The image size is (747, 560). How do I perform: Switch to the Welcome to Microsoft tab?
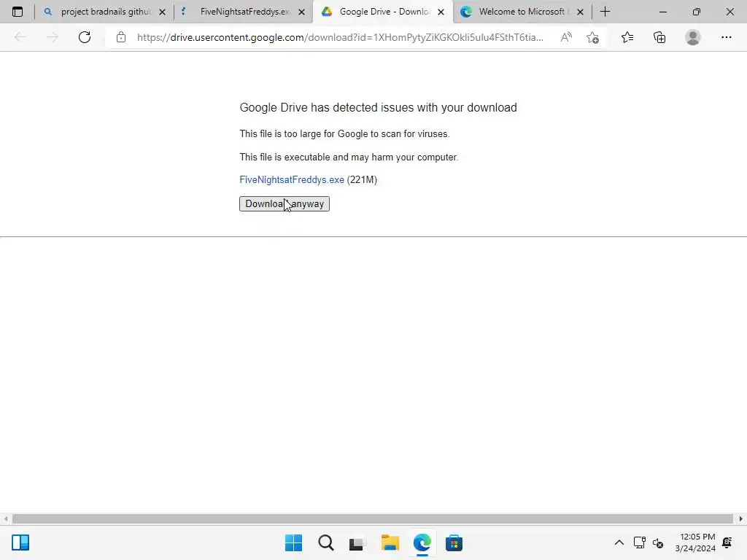(x=521, y=12)
